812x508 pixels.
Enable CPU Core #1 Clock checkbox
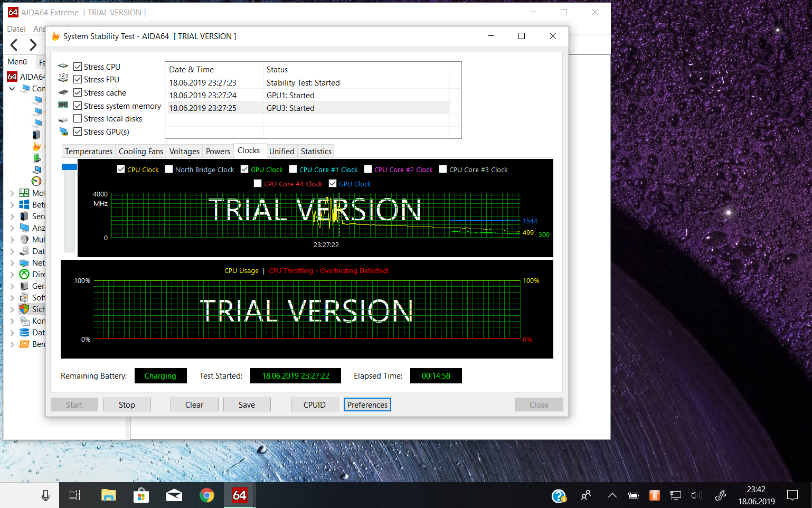293,169
